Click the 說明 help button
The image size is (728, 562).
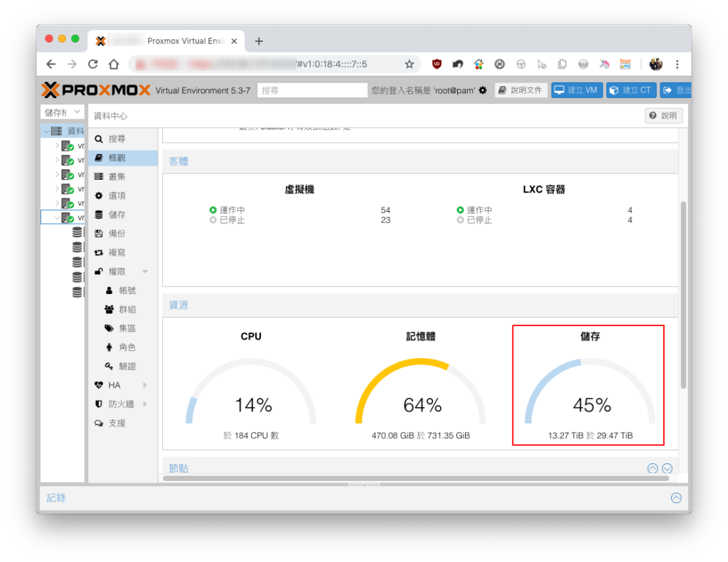click(x=663, y=116)
